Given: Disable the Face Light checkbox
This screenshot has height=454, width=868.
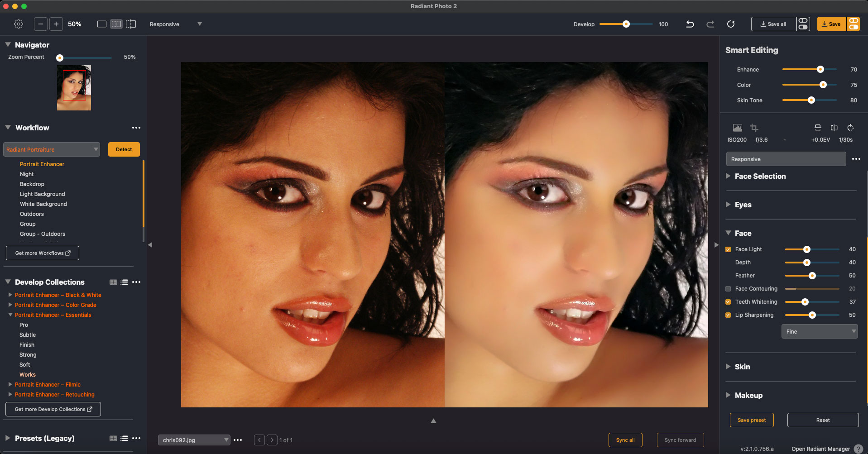Looking at the screenshot, I should pos(728,249).
